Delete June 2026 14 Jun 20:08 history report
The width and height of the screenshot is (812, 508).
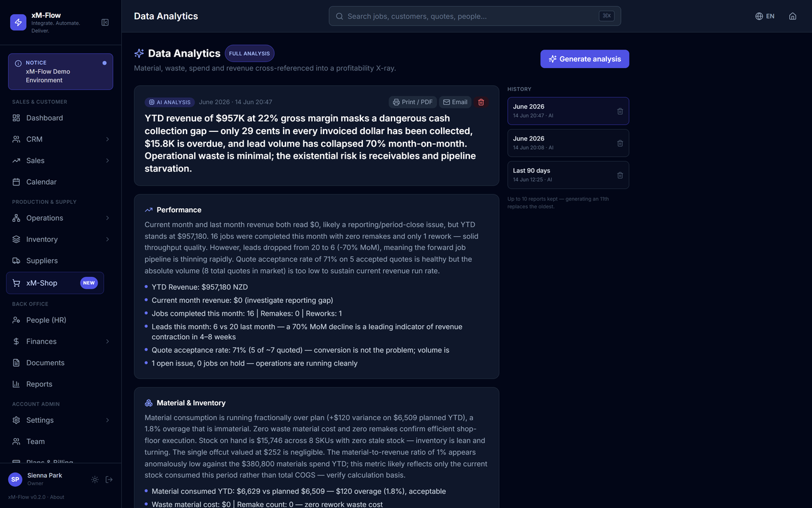(x=620, y=143)
